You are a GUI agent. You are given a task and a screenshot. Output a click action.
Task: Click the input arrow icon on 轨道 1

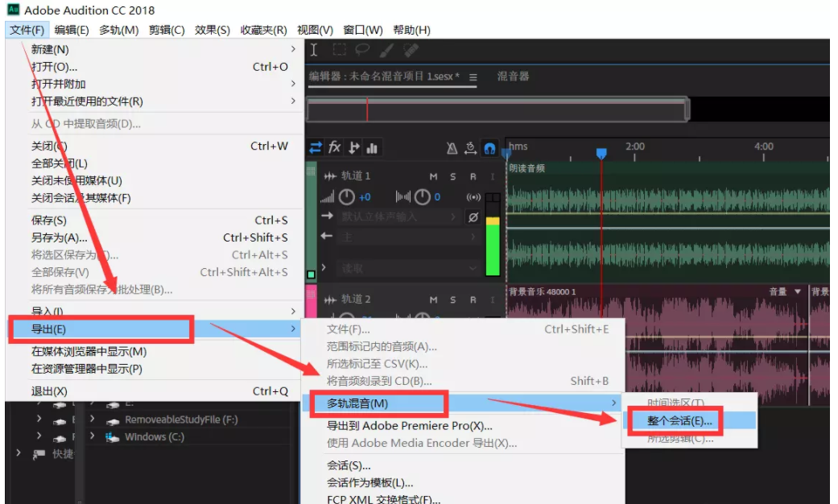tap(327, 216)
